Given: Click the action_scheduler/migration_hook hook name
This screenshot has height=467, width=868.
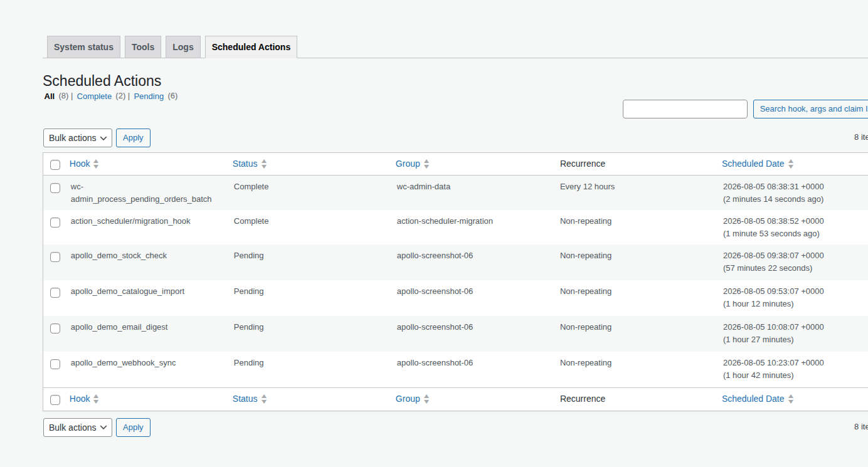Looking at the screenshot, I should [130, 221].
